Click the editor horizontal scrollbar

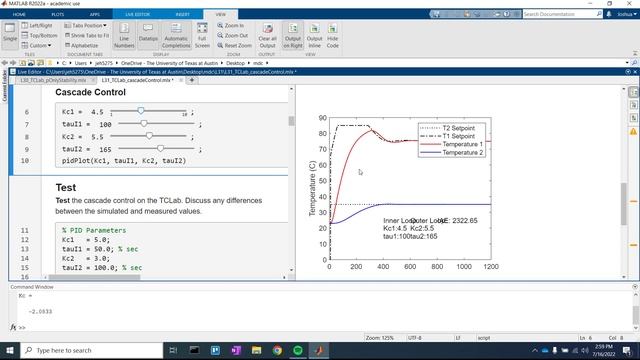click(x=94, y=277)
